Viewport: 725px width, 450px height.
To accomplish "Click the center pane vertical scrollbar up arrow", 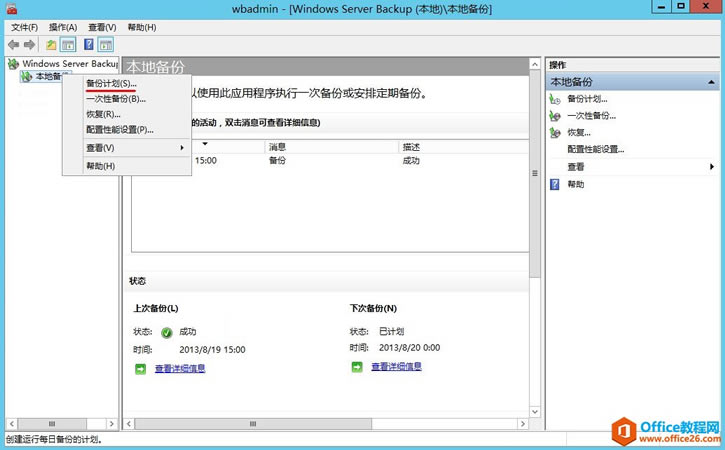I will [x=535, y=64].
